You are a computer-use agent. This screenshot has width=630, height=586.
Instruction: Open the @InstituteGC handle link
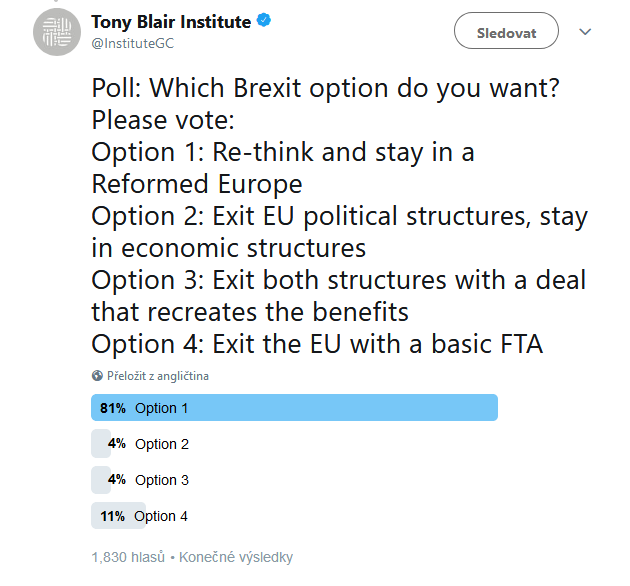tap(133, 43)
